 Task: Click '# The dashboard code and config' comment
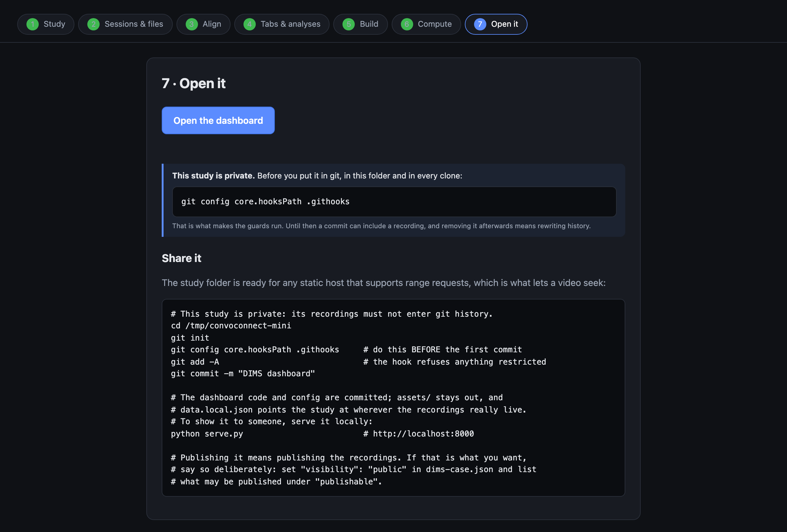click(x=337, y=398)
